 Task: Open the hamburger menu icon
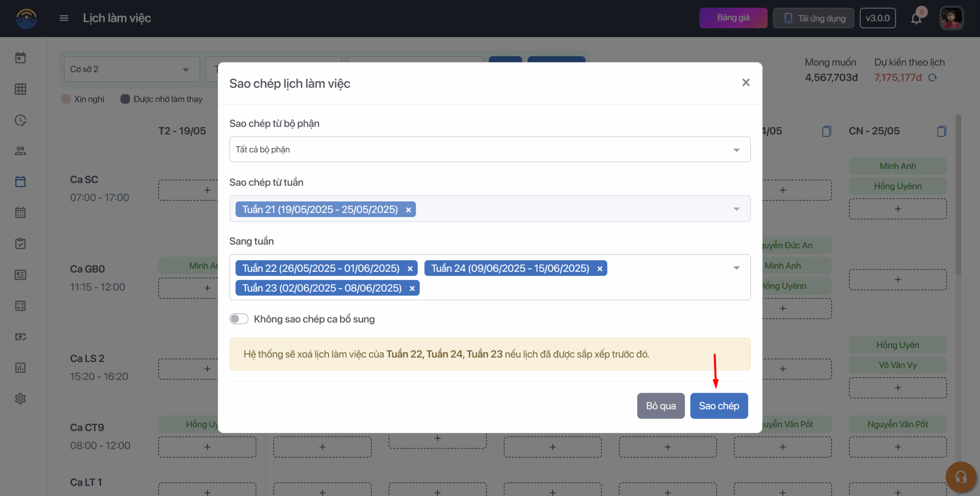coord(64,18)
